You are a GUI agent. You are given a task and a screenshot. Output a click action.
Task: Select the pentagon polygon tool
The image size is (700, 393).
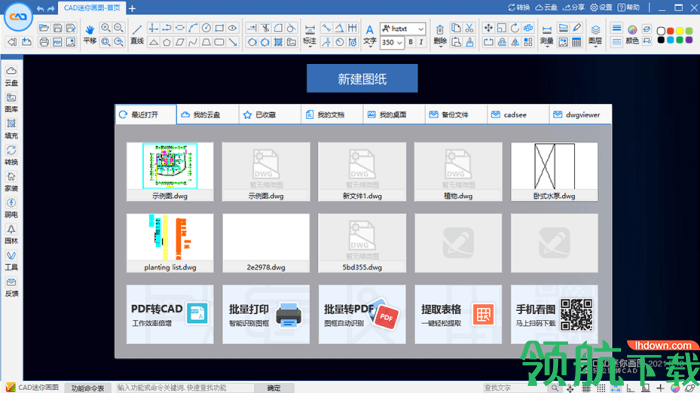click(167, 42)
